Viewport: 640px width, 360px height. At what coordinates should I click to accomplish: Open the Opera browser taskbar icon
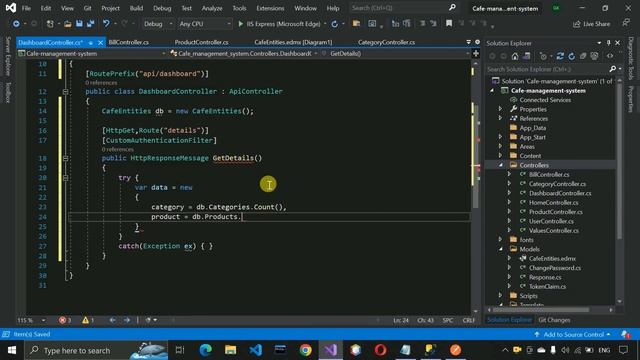point(380,350)
